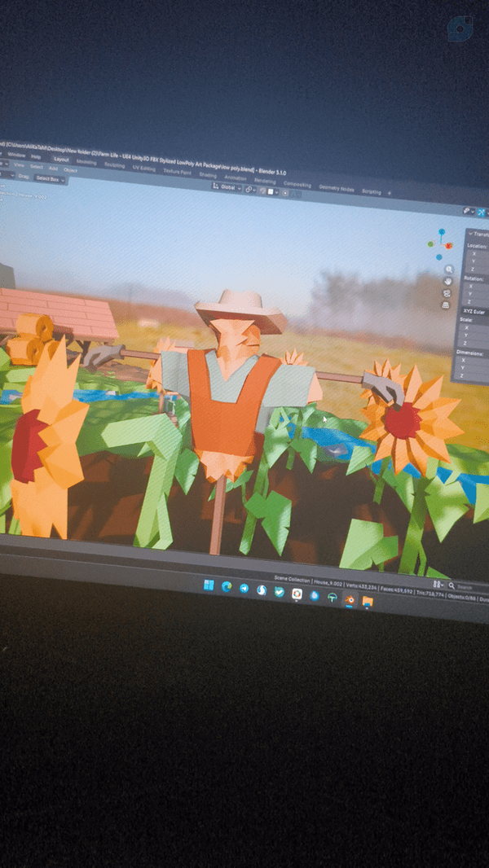The image size is (489, 868).
Task: Open the XYZ Euler rotation mode dropdown
Action: pyautogui.click(x=474, y=312)
